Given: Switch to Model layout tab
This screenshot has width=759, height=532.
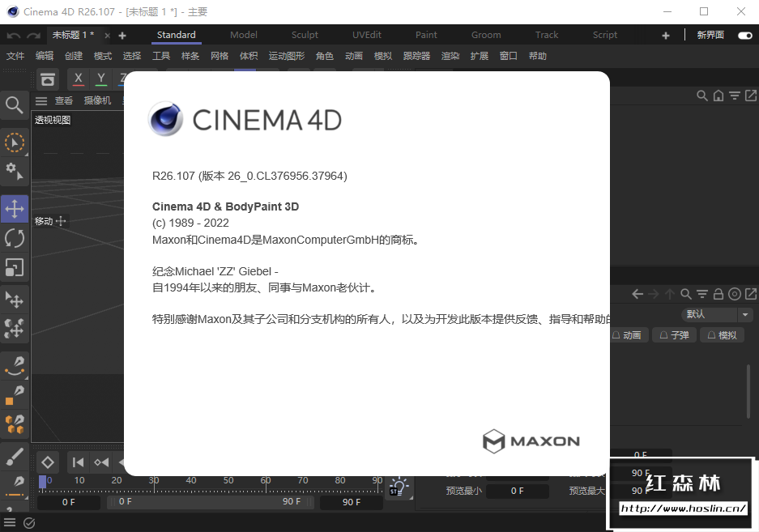Looking at the screenshot, I should click(244, 35).
